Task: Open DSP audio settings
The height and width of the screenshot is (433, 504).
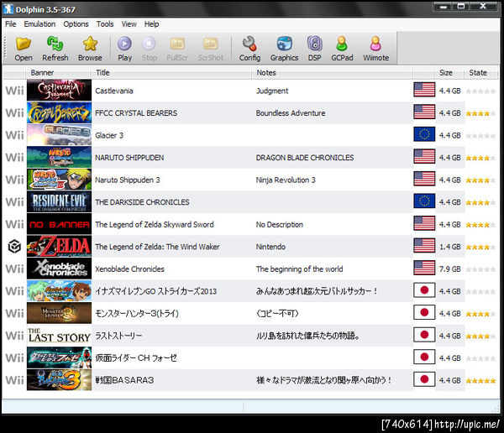Action: coord(315,49)
